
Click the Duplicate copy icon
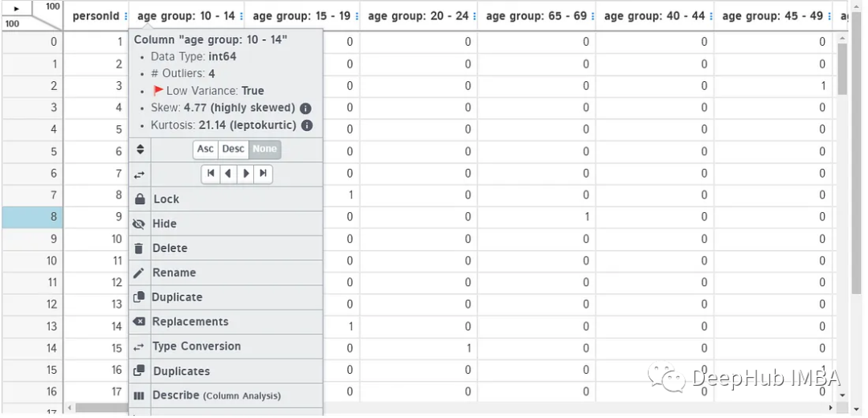(x=140, y=297)
